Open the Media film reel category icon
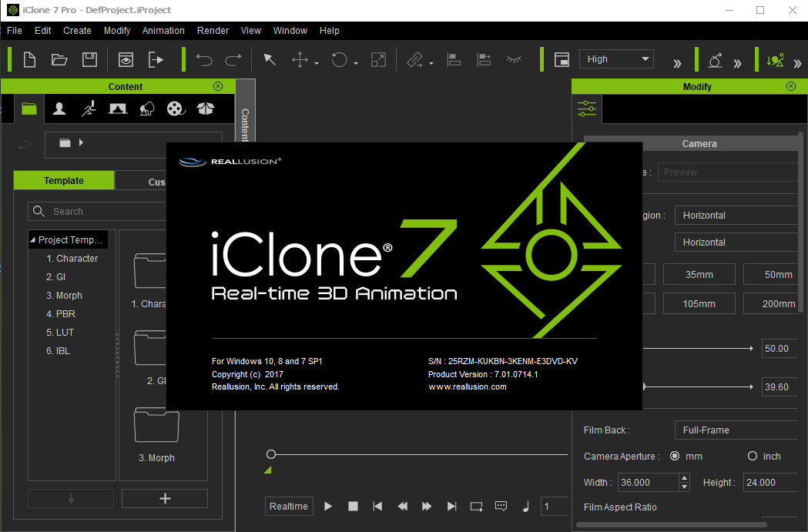808x532 pixels. pos(176,109)
